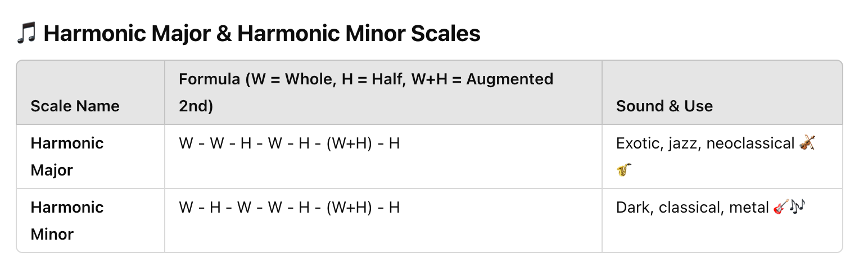The width and height of the screenshot is (868, 279).
Task: Click the word Minor in the title
Action: tap(375, 34)
